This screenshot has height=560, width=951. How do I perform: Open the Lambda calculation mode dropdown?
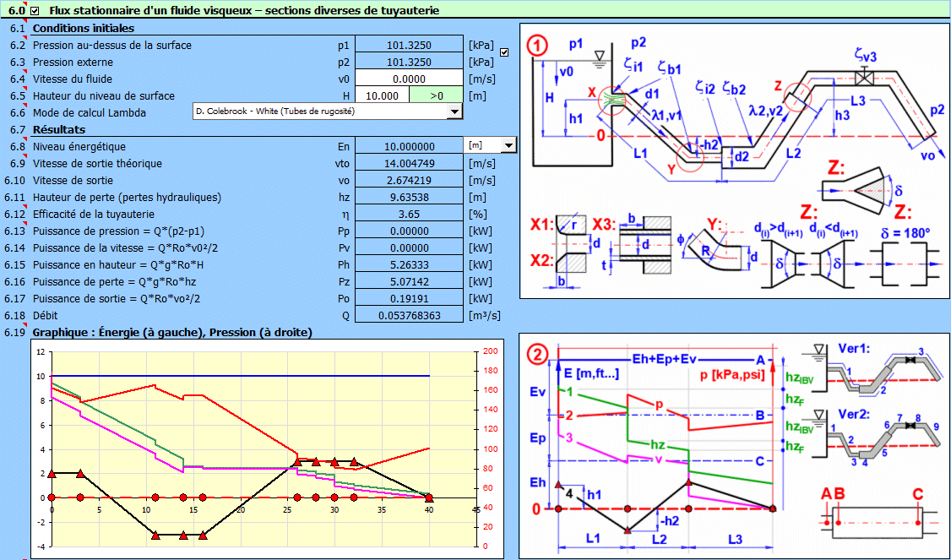[454, 111]
